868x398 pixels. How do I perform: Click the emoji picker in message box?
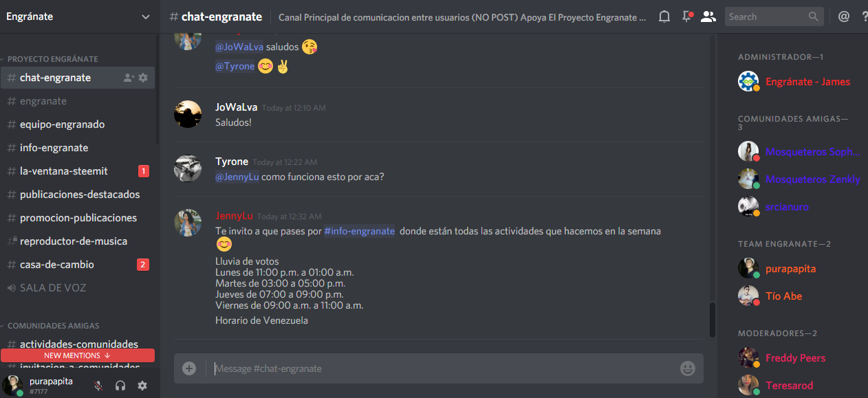[687, 368]
